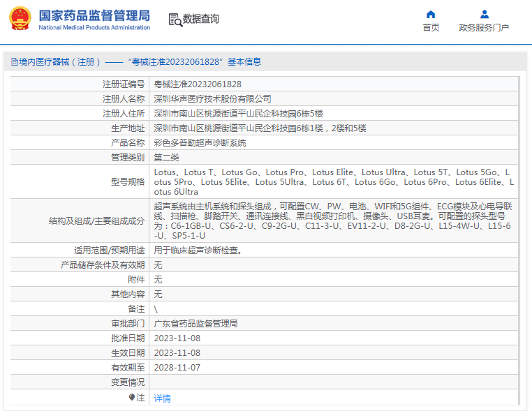Click 国家药品监督管理局 title text
Screen dimensions: 532x411
tap(94, 15)
